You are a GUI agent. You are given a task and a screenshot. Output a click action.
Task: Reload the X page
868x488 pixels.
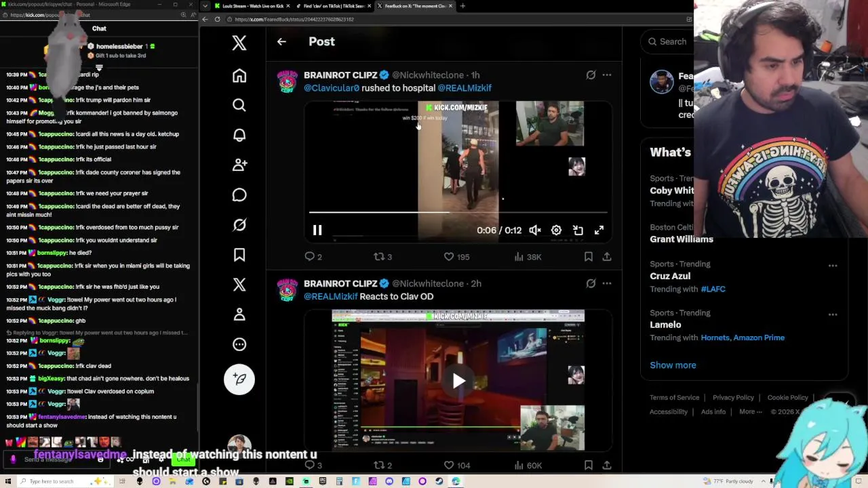(x=217, y=20)
